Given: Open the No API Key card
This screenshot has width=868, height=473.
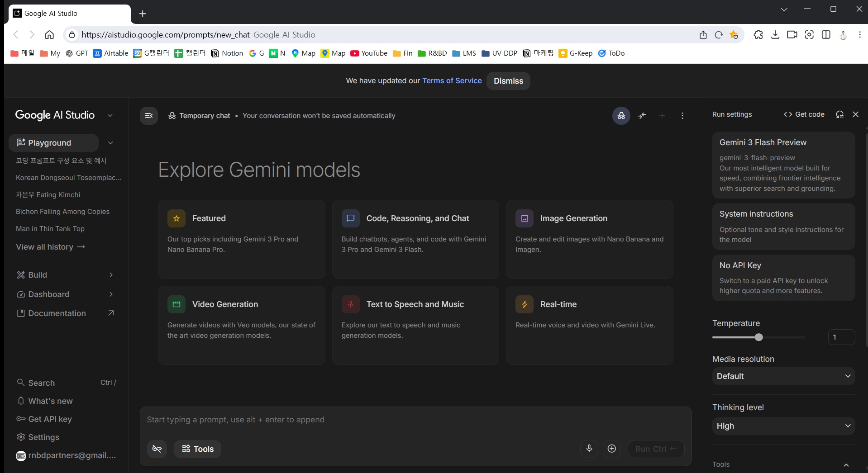Looking at the screenshot, I should 783,278.
